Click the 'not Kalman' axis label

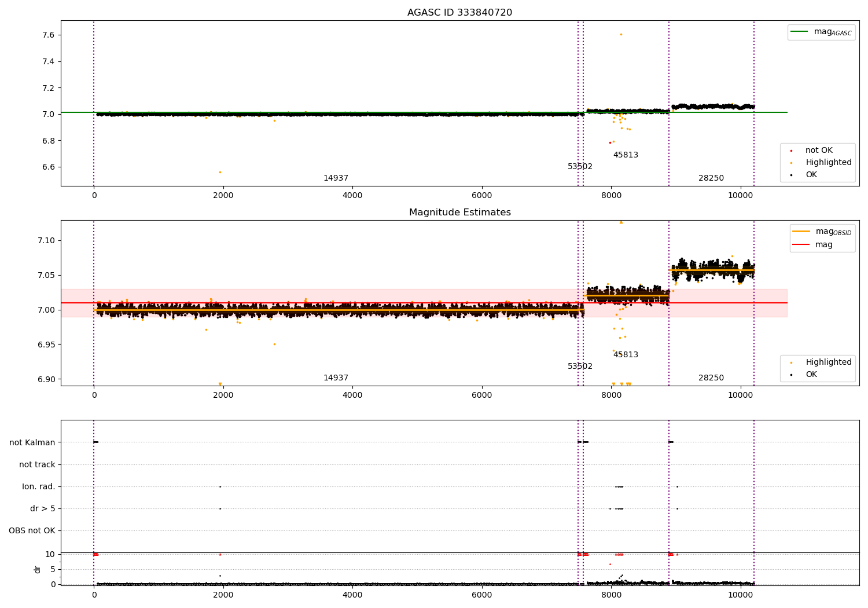32,442
